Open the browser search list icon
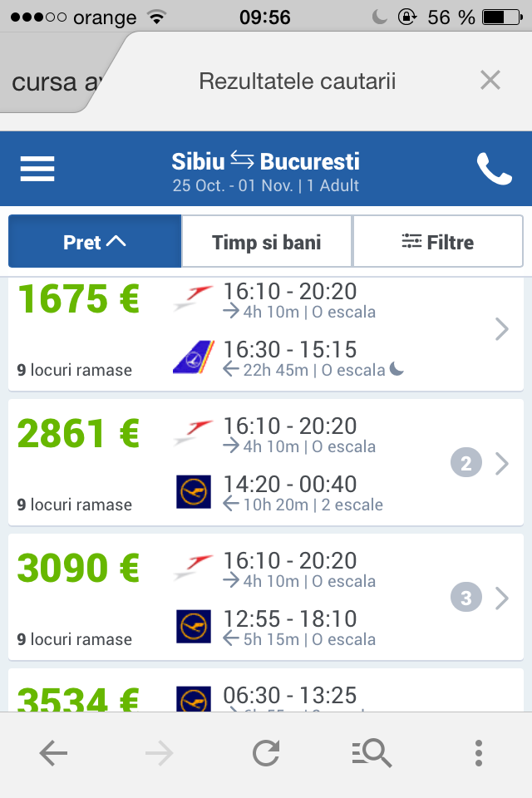 (x=372, y=754)
